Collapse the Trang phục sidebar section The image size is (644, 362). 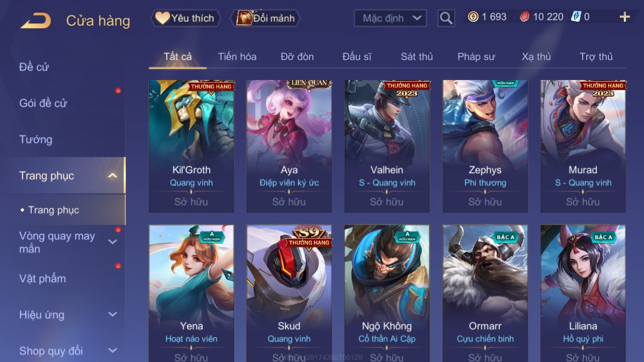coord(112,176)
